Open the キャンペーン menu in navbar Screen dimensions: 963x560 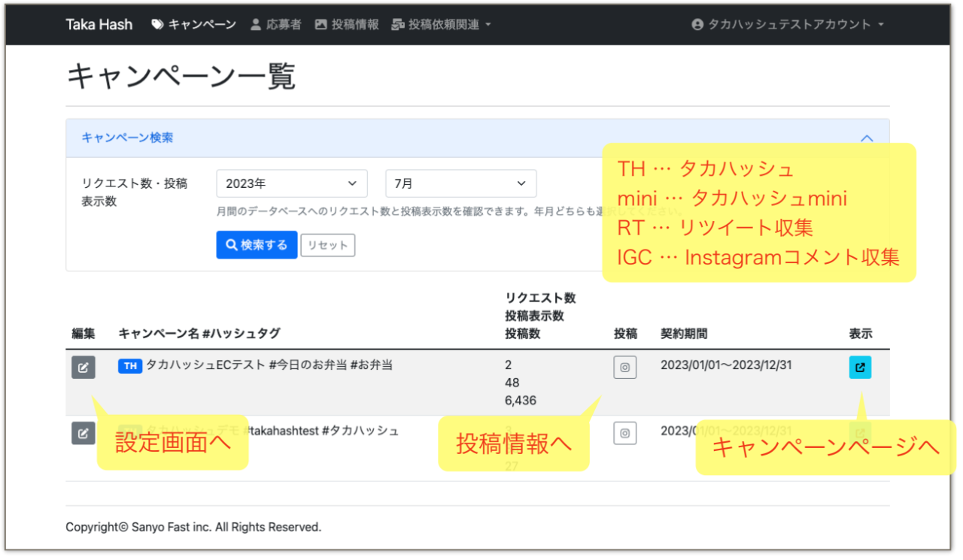[194, 25]
